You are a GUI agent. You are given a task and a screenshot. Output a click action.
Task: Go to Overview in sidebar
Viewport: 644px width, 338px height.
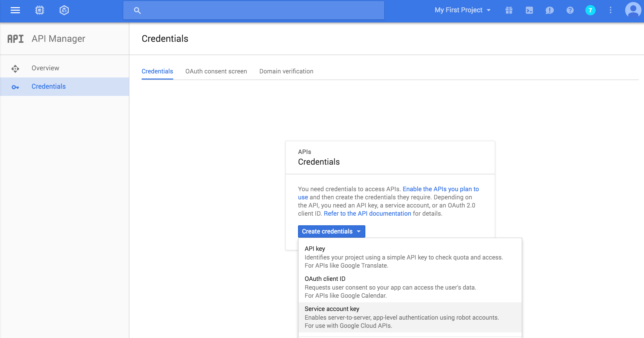[x=45, y=68]
